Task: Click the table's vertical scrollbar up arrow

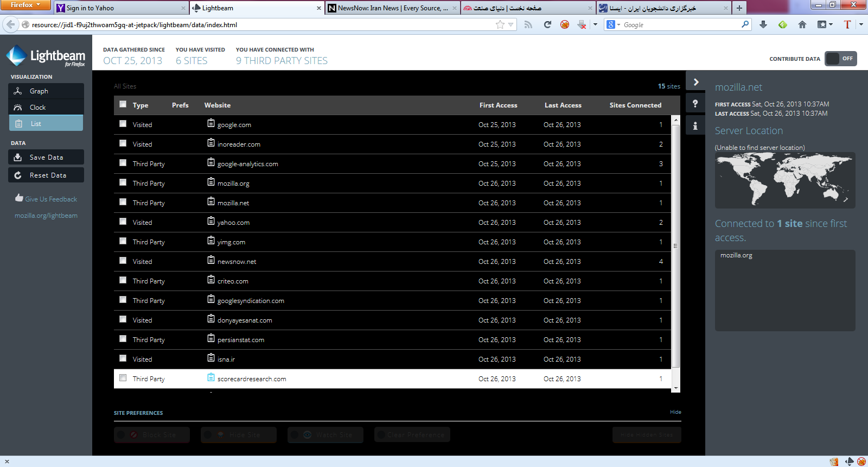Action: click(x=675, y=119)
